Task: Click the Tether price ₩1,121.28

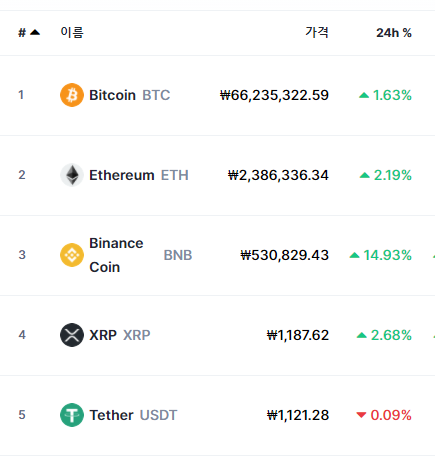Action: click(x=298, y=415)
